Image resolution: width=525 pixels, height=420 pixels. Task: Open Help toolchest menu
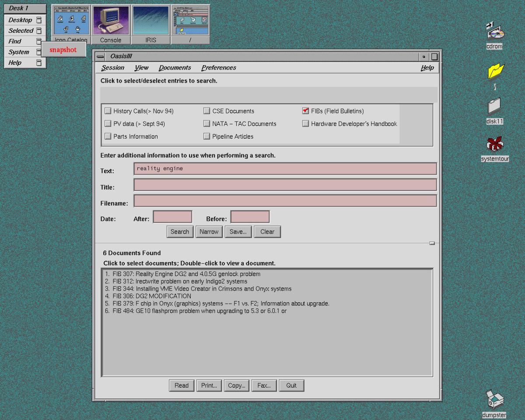pyautogui.click(x=15, y=63)
